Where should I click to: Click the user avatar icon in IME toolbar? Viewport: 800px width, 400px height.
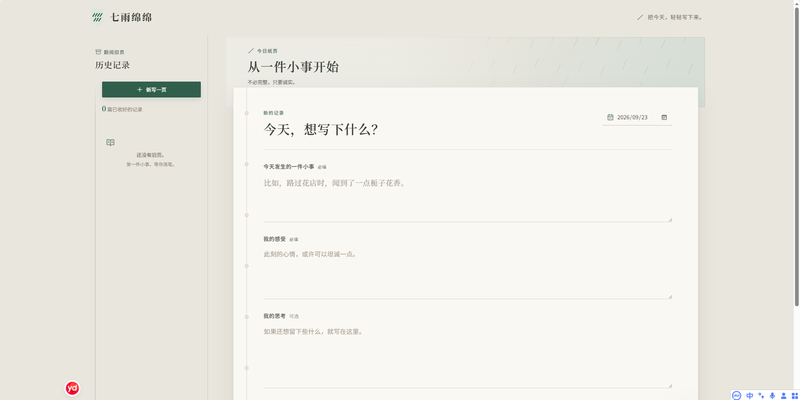point(784,395)
